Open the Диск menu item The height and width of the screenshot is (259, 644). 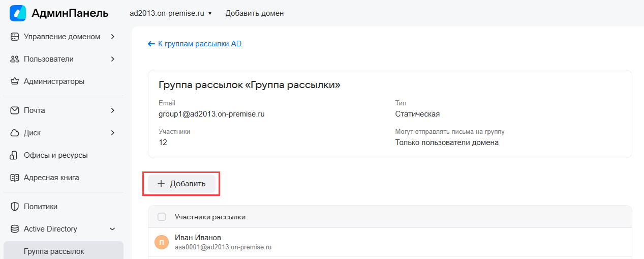[32, 133]
